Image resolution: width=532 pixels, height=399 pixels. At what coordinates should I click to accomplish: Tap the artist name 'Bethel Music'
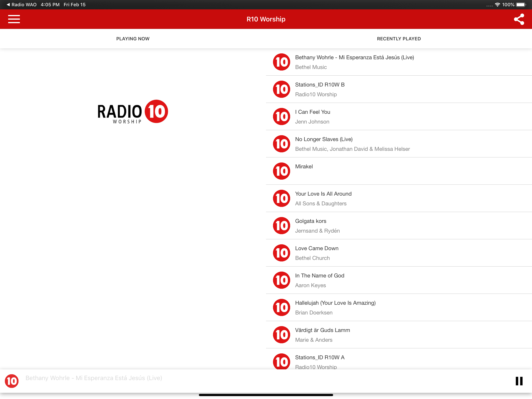[311, 67]
